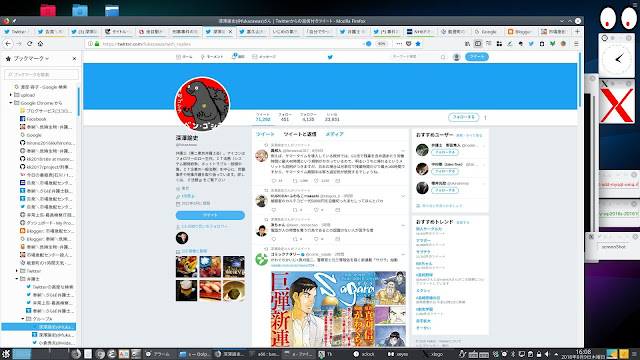Click the Godzilla profile picture
Viewport: 640px width, 360px height.
pos(202,104)
